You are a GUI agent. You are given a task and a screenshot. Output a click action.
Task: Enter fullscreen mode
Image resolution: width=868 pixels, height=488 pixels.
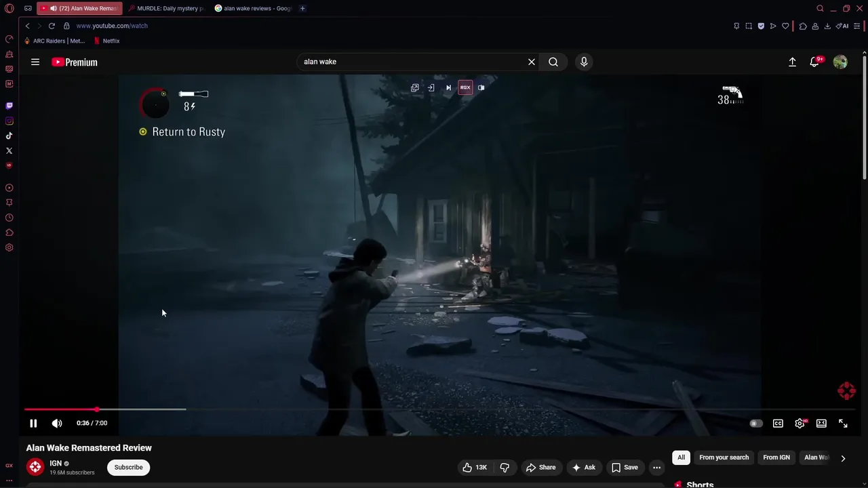pyautogui.click(x=843, y=424)
